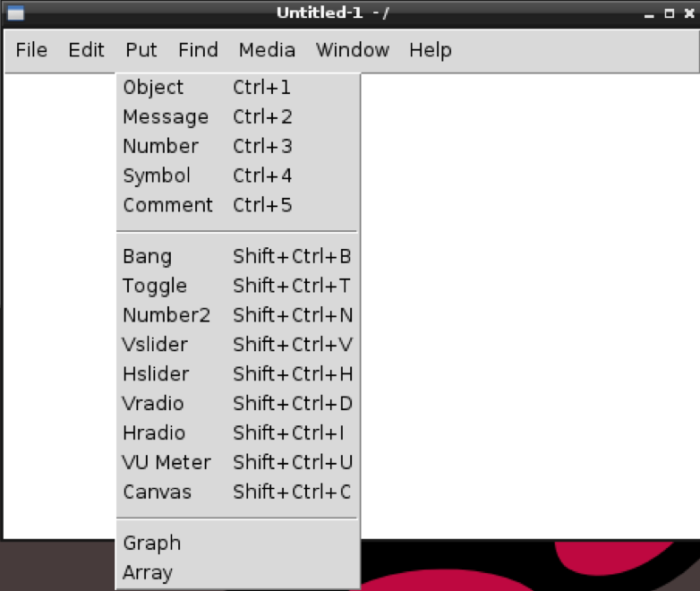Open the File menu

[31, 50]
